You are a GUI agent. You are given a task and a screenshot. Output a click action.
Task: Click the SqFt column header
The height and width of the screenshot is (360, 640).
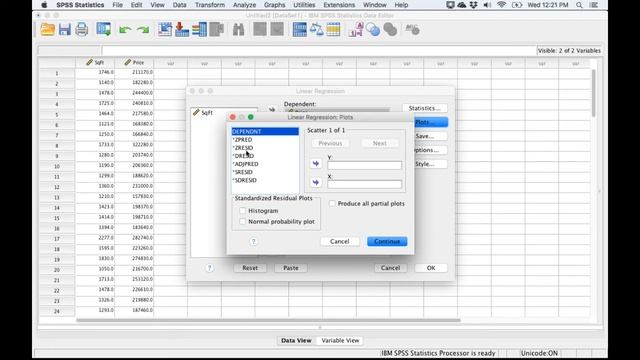coord(95,62)
